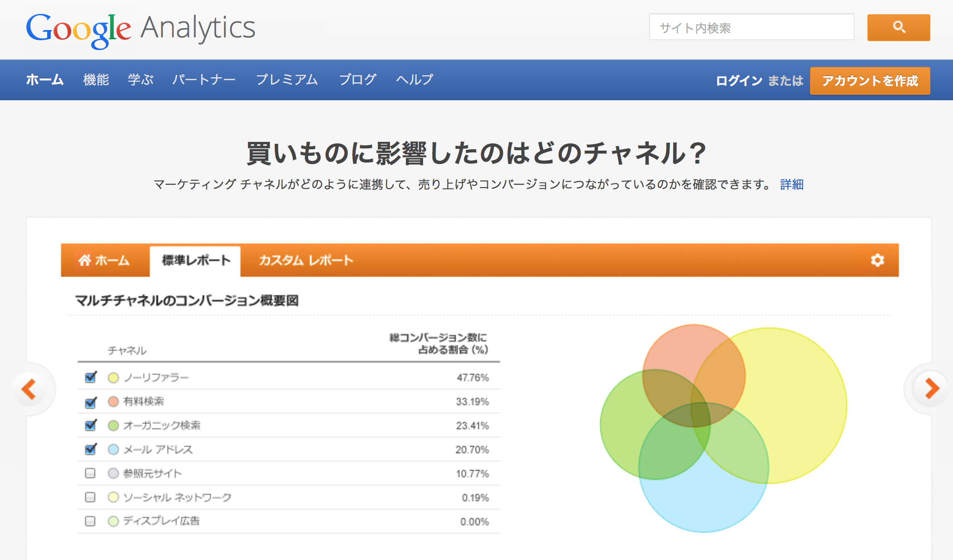Open the プレミアム navigation item
953x560 pixels.
(287, 79)
